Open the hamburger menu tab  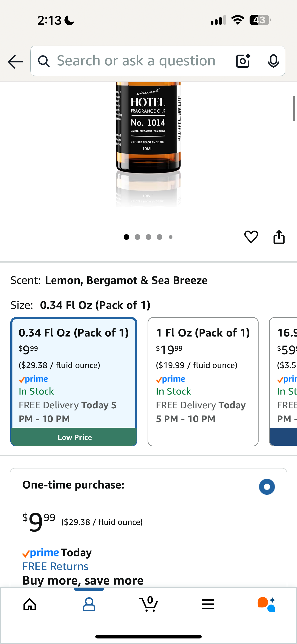(208, 605)
